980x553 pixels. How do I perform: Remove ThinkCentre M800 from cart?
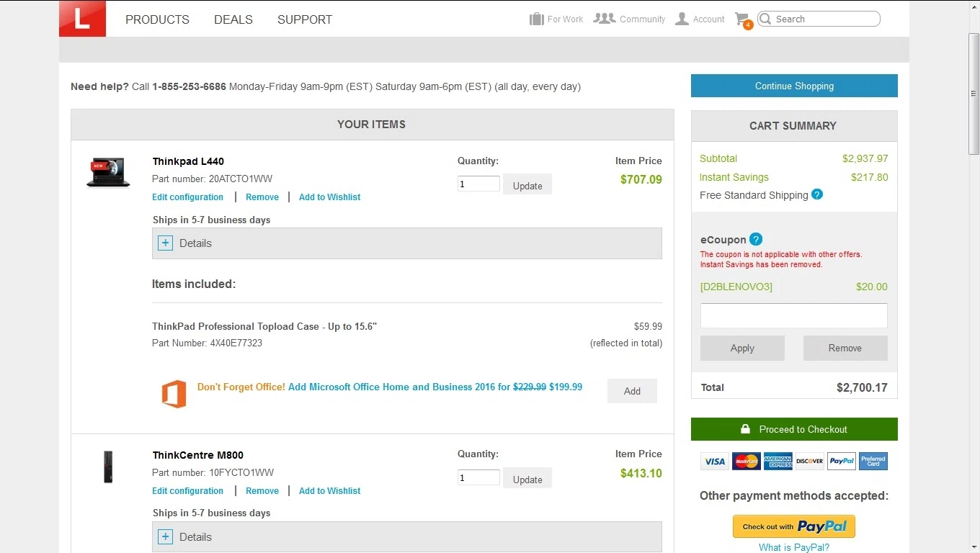pos(262,490)
